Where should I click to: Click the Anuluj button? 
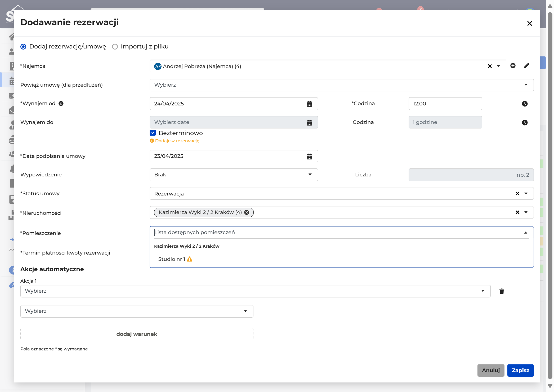point(491,370)
